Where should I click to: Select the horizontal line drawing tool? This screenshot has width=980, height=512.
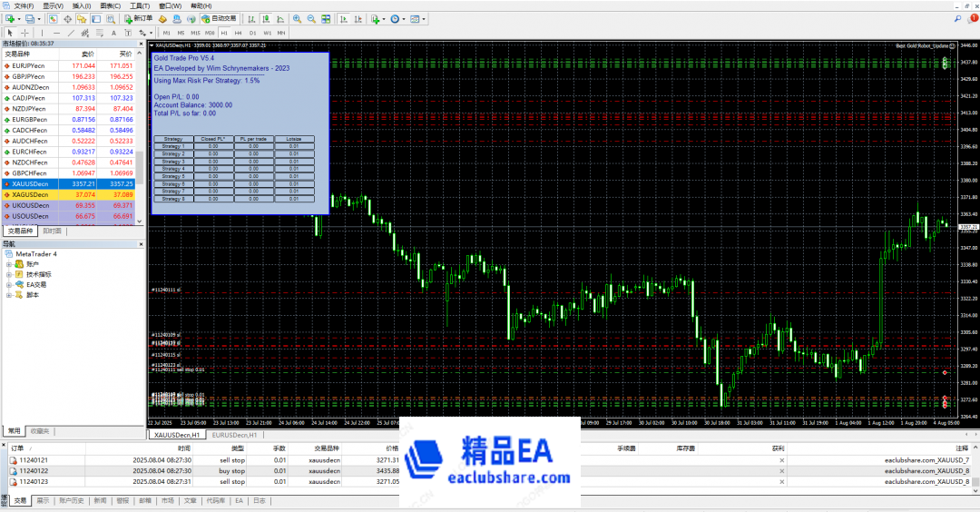[x=56, y=33]
